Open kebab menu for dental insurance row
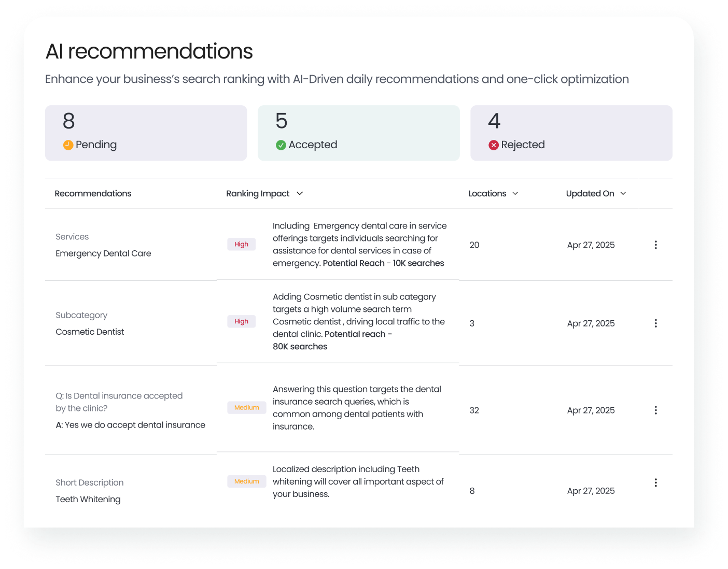Screen dimensions: 728x569 655,410
